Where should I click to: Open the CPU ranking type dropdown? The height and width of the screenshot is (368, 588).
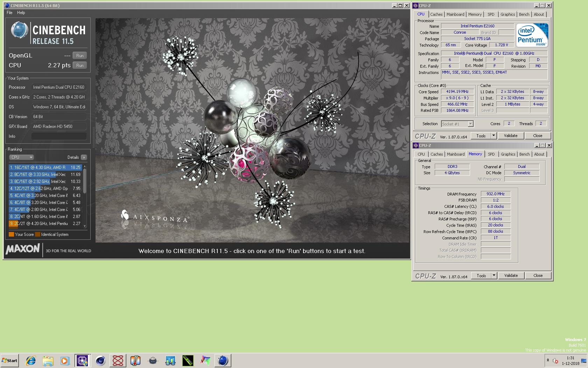[21, 157]
